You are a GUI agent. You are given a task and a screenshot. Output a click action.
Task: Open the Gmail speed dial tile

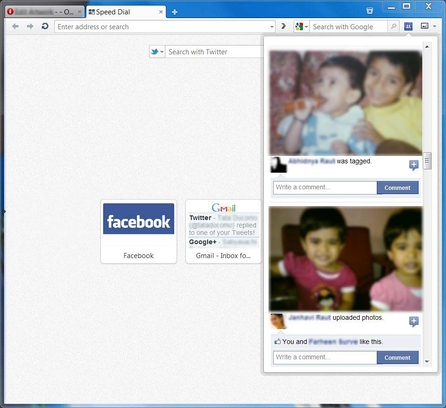point(223,232)
